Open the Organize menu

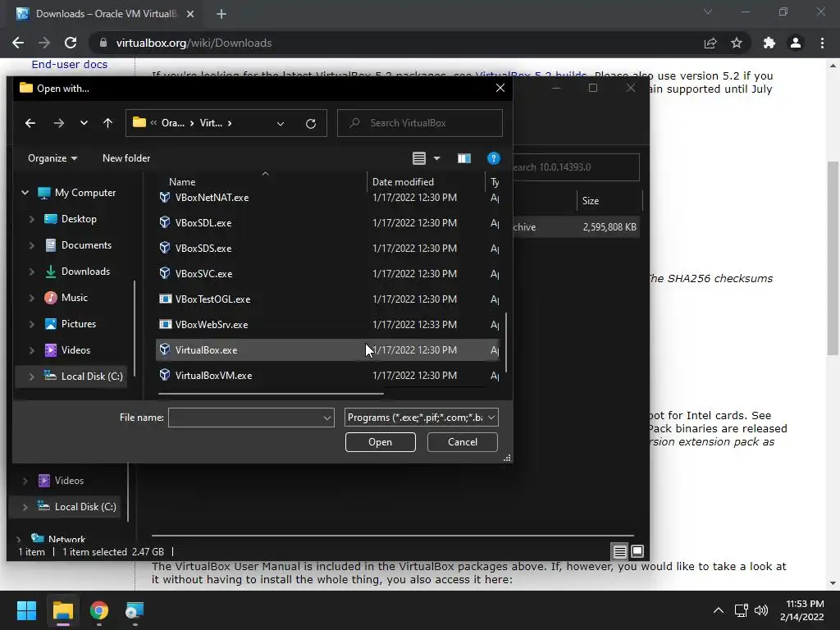point(52,158)
